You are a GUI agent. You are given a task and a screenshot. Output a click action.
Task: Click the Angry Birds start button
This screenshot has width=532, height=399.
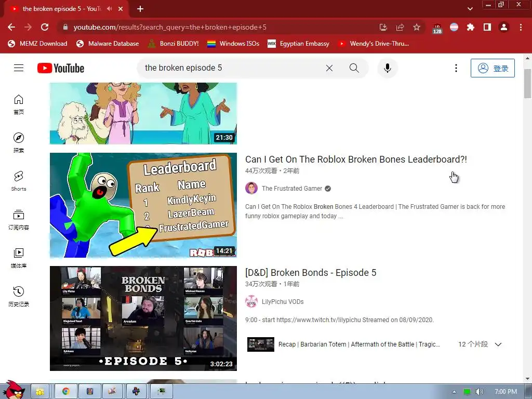pos(14,390)
